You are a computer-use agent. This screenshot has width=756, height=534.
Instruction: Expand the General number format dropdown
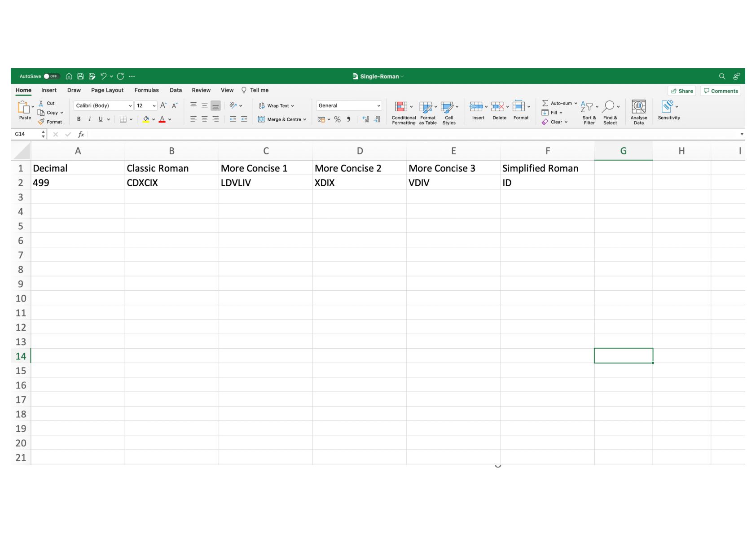pos(378,106)
